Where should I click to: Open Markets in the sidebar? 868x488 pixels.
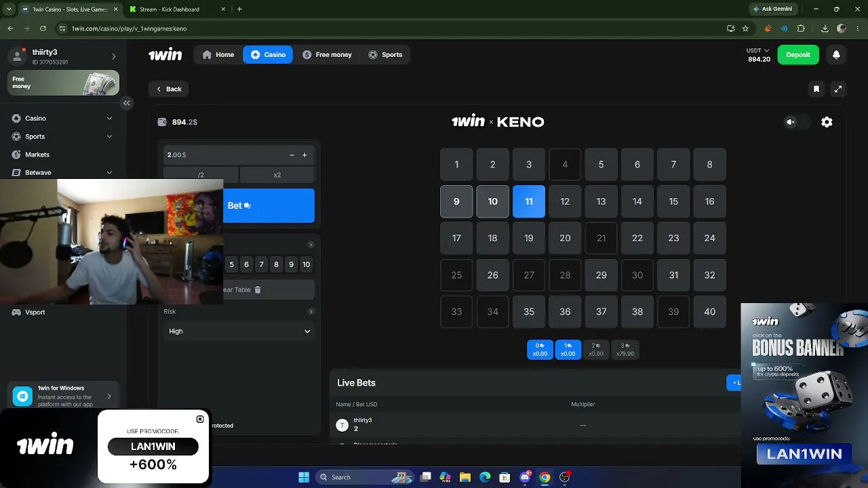pos(37,155)
